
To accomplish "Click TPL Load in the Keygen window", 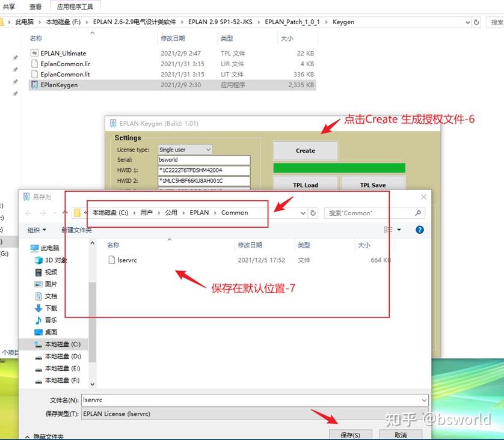I will [x=306, y=185].
